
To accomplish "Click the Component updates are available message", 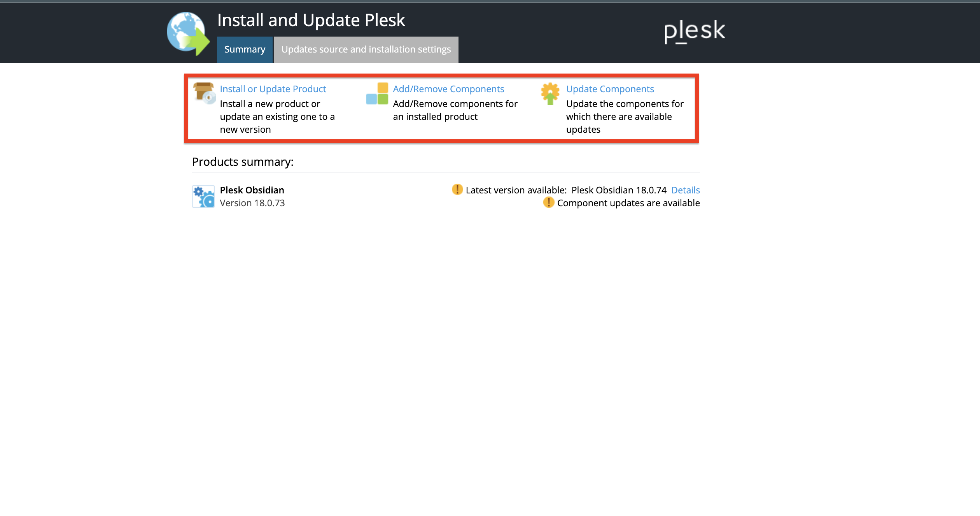I will tap(628, 203).
